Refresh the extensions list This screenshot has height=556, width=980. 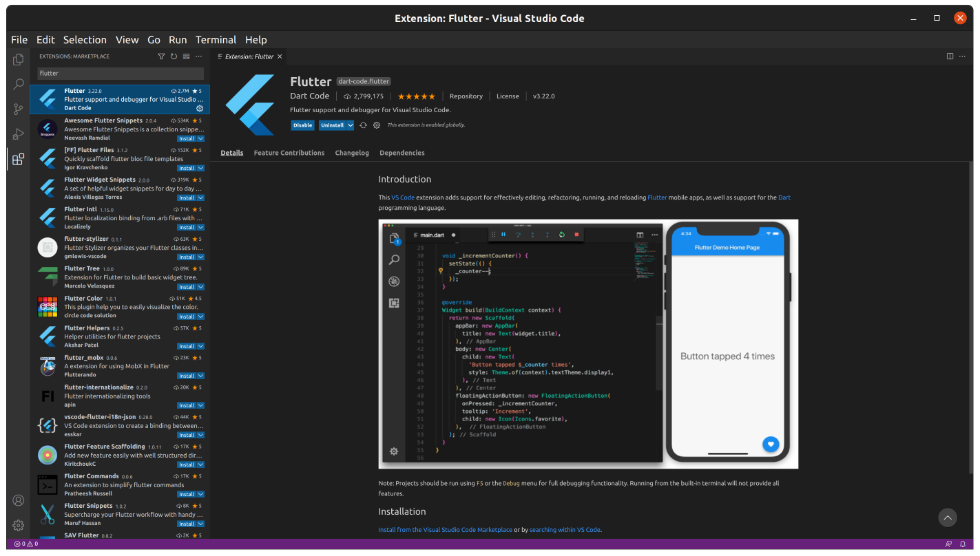[x=174, y=56]
